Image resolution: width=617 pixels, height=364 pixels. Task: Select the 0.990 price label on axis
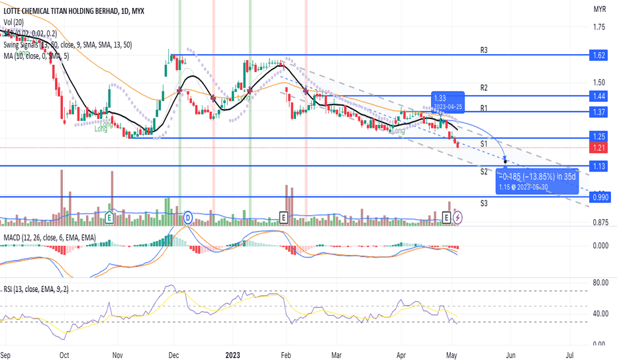click(x=600, y=197)
